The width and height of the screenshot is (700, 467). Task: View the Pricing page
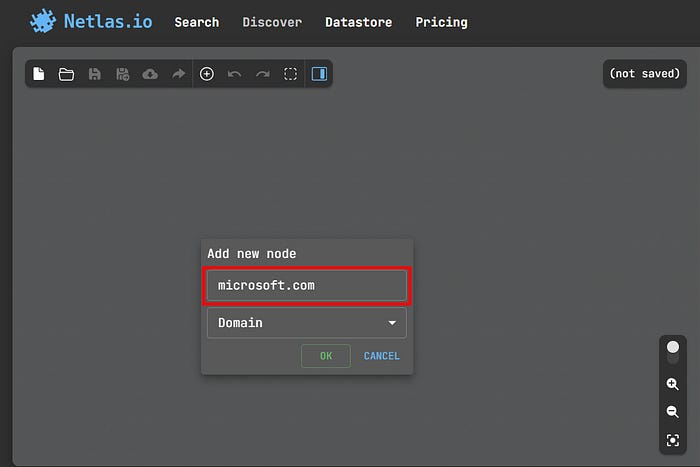[x=442, y=22]
